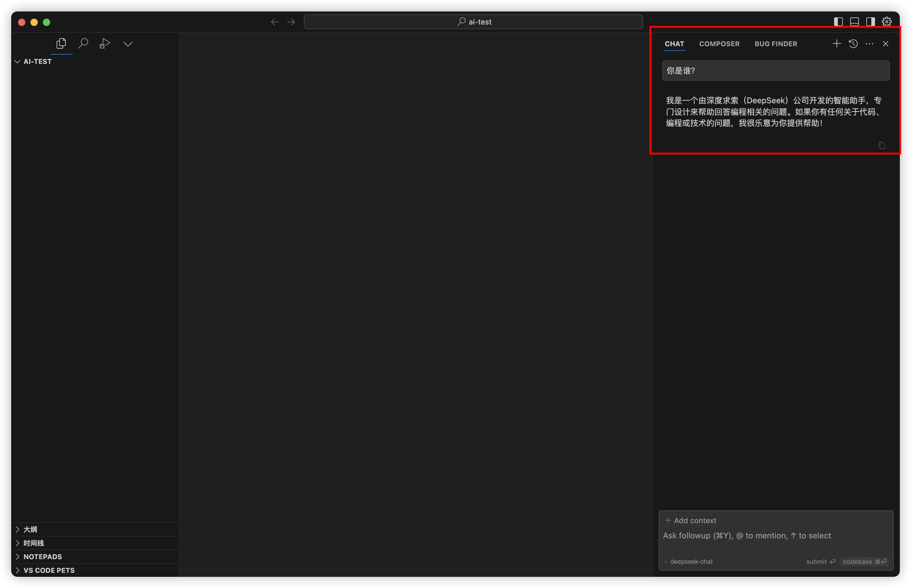
Task: Start a new chat with plus icon
Action: point(836,43)
